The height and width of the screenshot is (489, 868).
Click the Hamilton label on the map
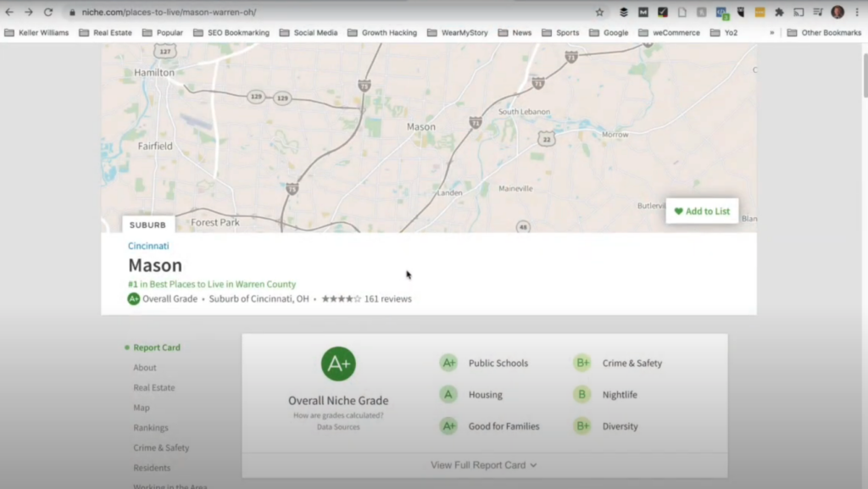click(154, 73)
